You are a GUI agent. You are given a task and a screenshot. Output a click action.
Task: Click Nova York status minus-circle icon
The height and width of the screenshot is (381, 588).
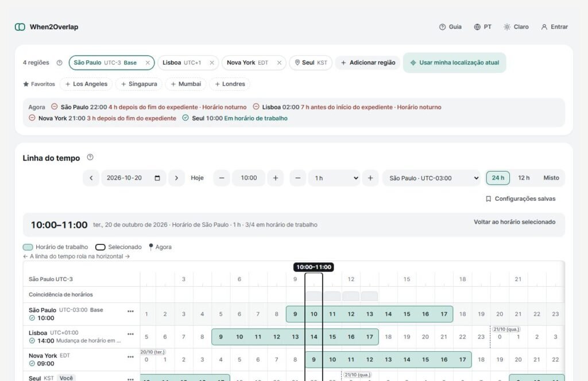[x=32, y=118]
